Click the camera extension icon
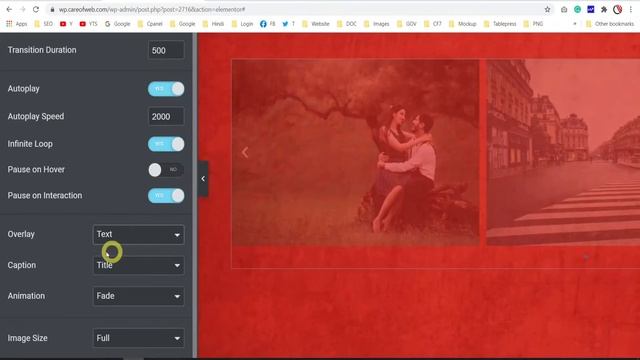The height and width of the screenshot is (360, 640). 564,9
